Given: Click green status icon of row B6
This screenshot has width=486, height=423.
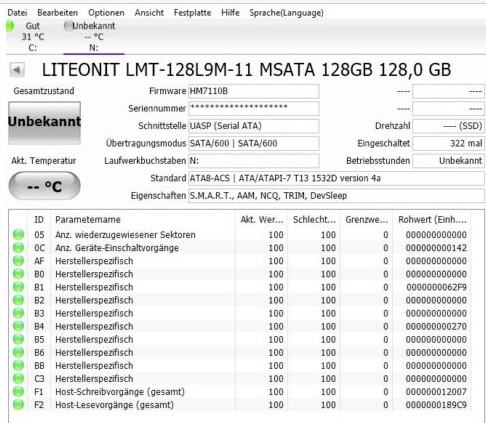Looking at the screenshot, I should (x=18, y=352).
